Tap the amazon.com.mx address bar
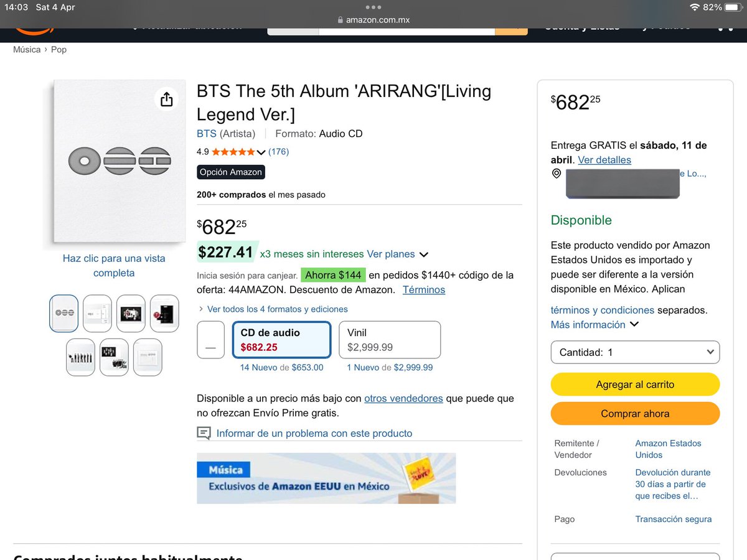 (x=374, y=20)
